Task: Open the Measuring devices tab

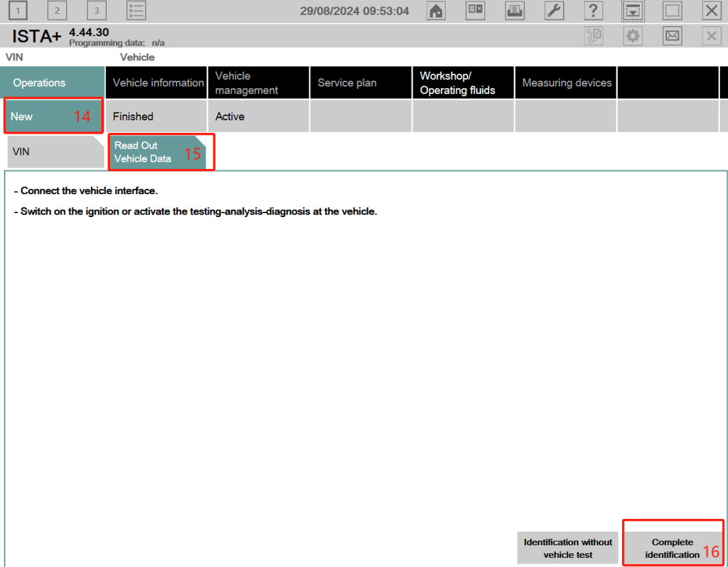Action: [x=566, y=83]
